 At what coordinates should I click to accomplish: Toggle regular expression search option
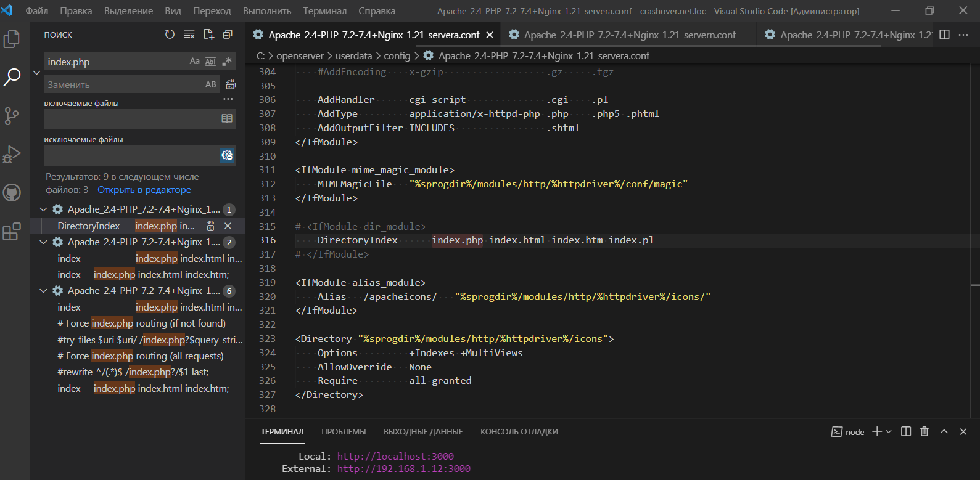(227, 62)
